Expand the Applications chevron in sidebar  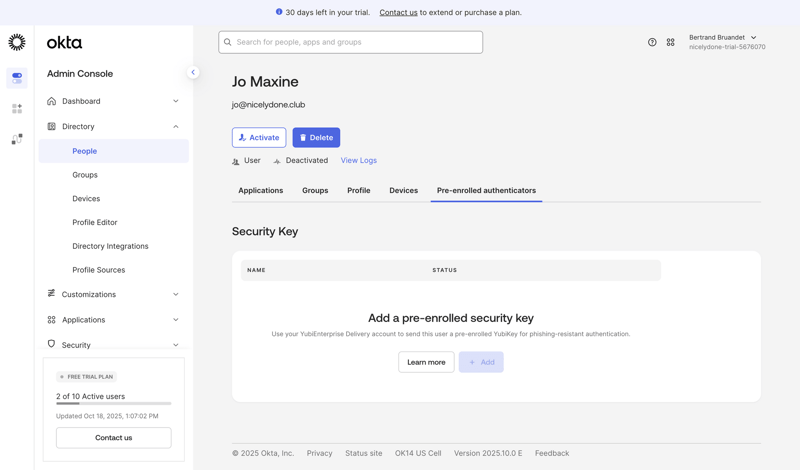point(176,320)
